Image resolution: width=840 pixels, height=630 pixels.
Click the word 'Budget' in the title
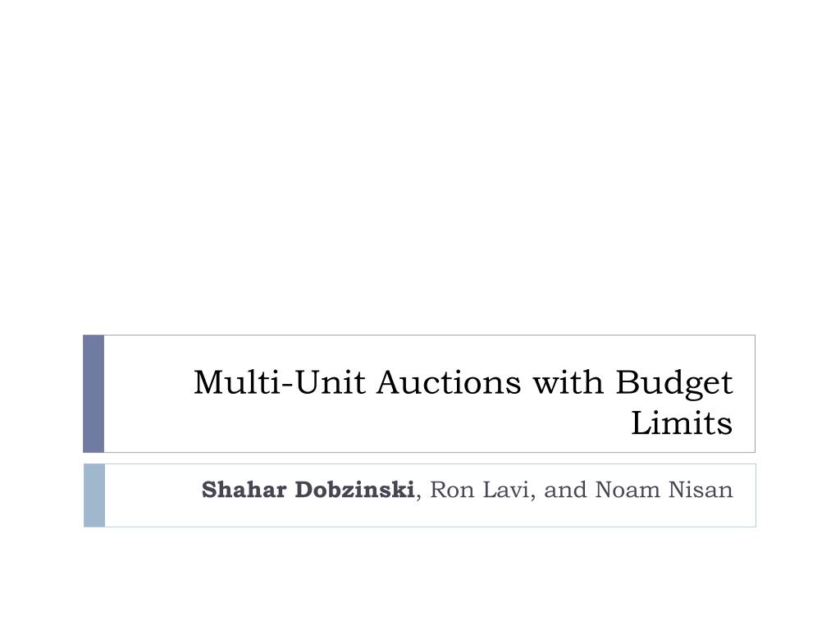coord(674,384)
